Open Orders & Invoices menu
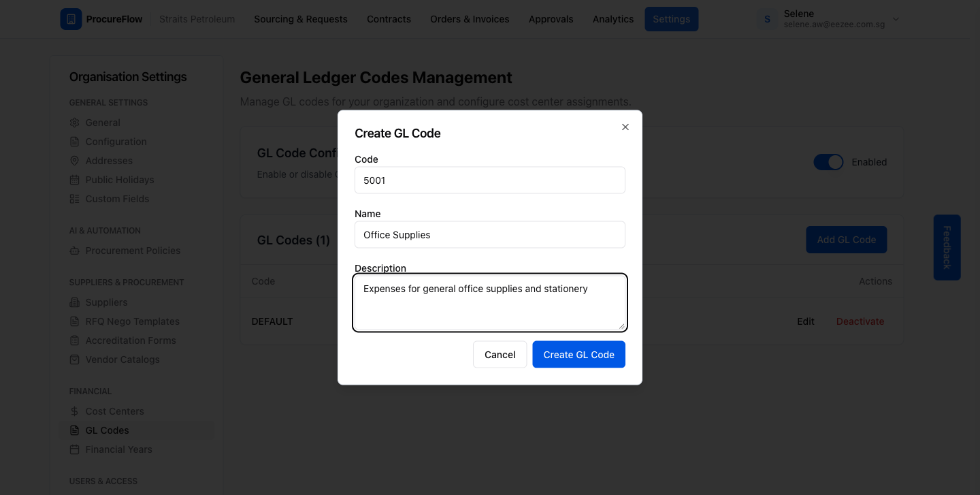This screenshot has width=980, height=495. coord(470,19)
